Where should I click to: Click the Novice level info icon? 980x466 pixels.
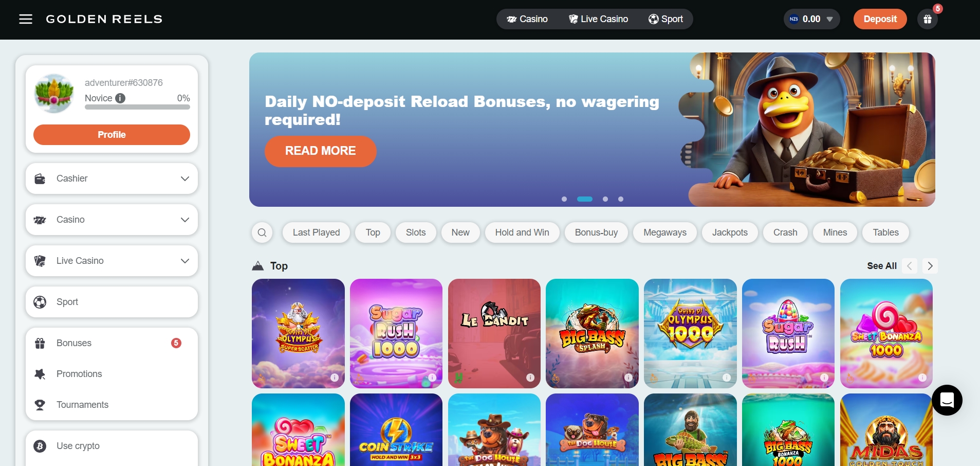(120, 98)
